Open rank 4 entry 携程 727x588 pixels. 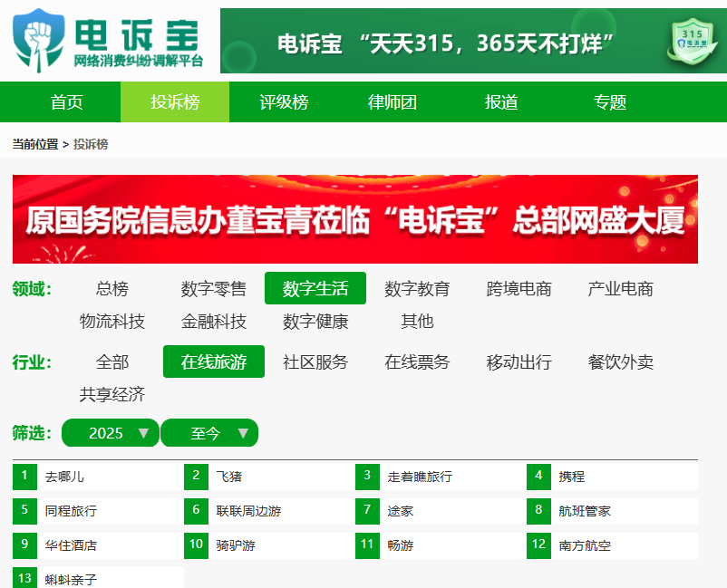pyautogui.click(x=612, y=477)
